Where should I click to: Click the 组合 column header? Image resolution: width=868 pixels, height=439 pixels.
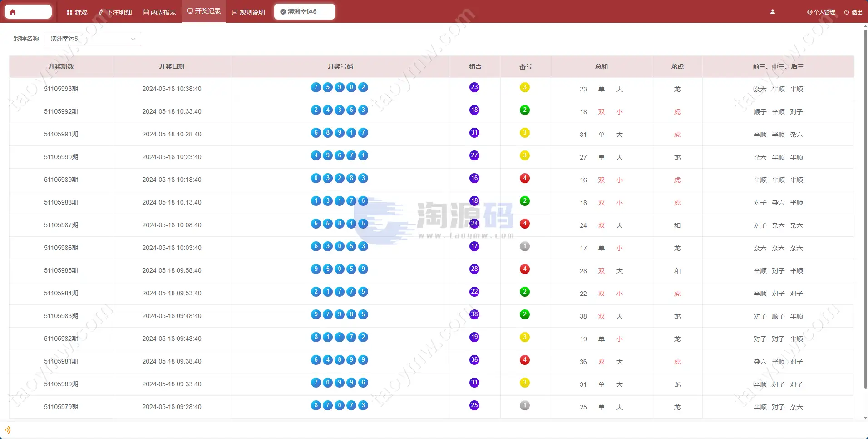point(475,66)
